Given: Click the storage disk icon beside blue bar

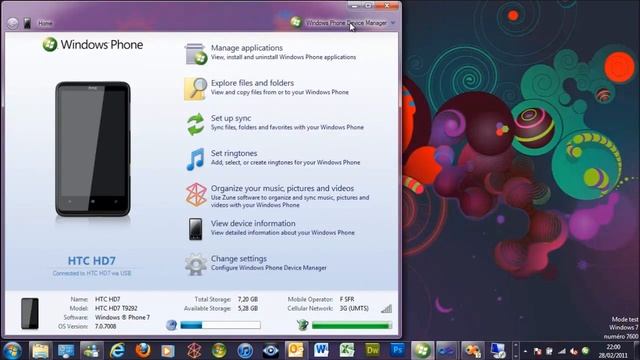Looking at the screenshot, I should click(171, 325).
